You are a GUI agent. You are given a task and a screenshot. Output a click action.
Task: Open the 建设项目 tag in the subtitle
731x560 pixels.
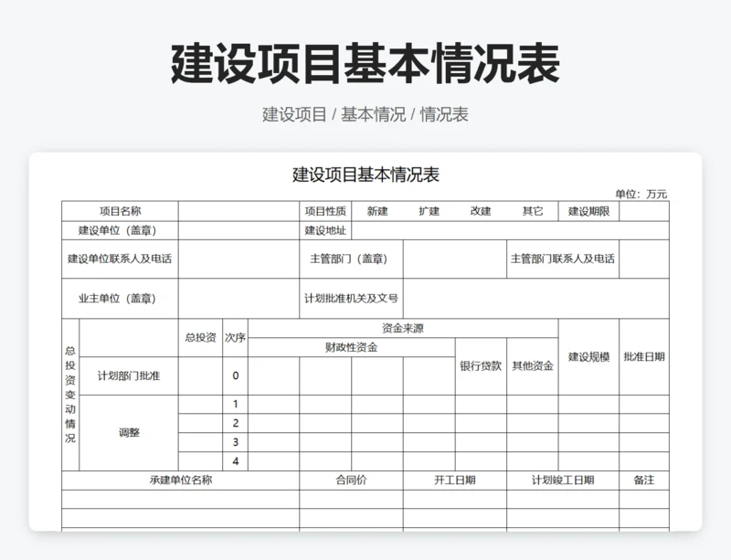point(294,114)
